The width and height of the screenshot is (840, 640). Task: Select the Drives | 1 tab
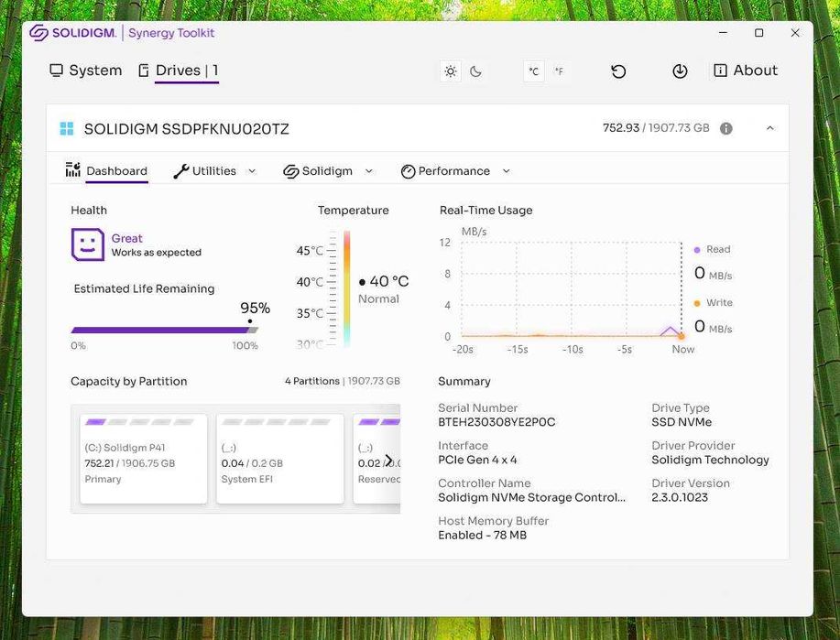pos(179,71)
